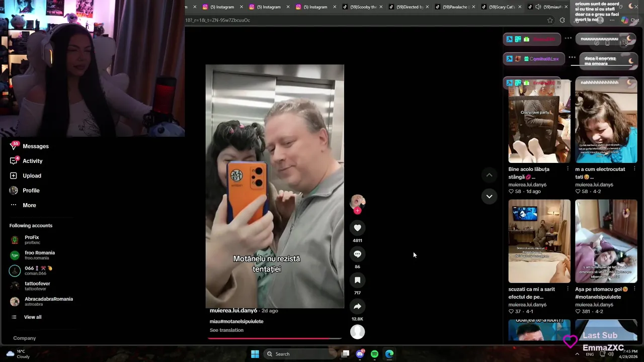Save the video with the bookmark icon
Screen dimensions: 644x362
click(357, 280)
